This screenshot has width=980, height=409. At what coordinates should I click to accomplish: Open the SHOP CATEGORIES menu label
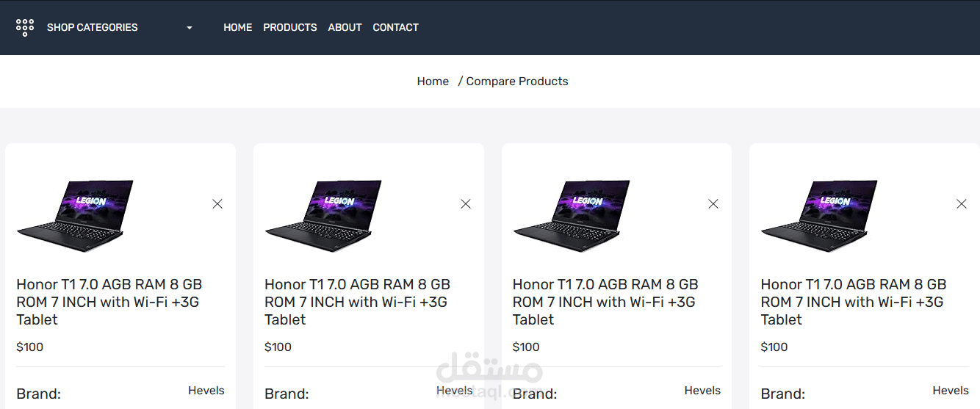click(93, 27)
